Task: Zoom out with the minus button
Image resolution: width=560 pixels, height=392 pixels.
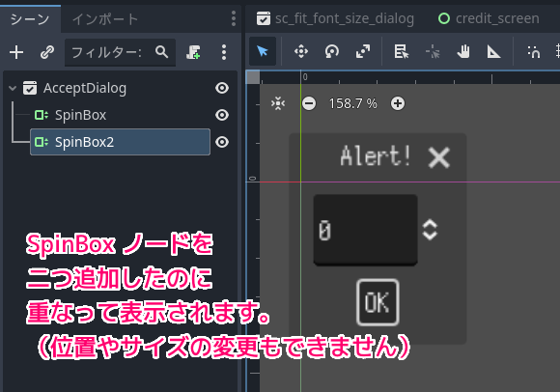Action: click(309, 104)
